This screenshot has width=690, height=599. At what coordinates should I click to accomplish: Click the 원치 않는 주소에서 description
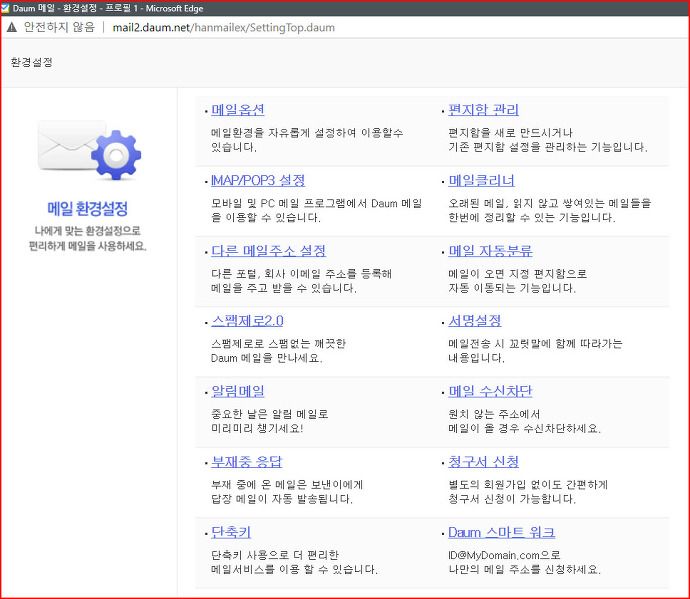[525, 421]
